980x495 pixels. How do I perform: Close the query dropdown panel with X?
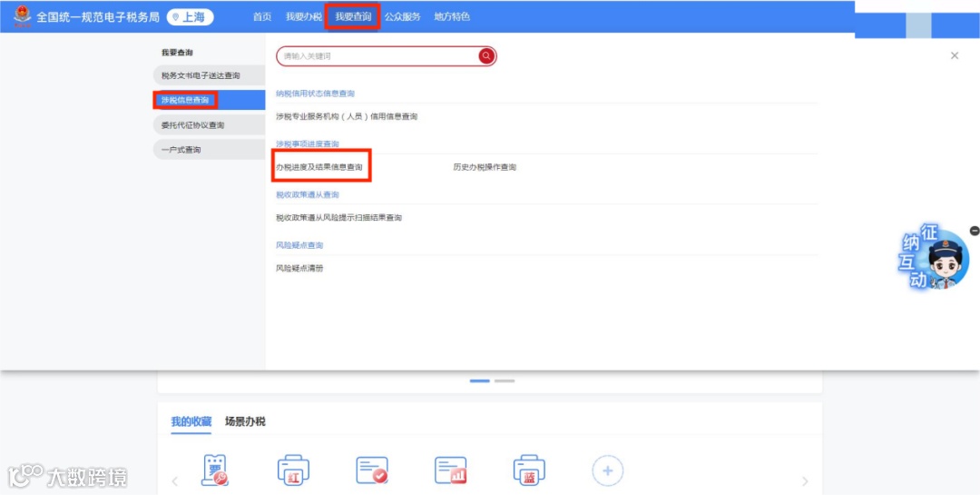955,55
